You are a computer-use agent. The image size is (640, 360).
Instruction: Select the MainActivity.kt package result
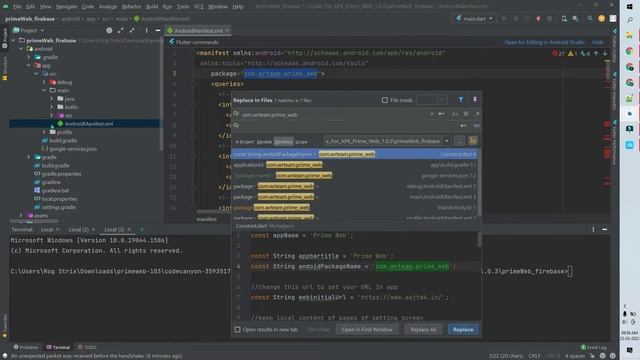pos(354,207)
